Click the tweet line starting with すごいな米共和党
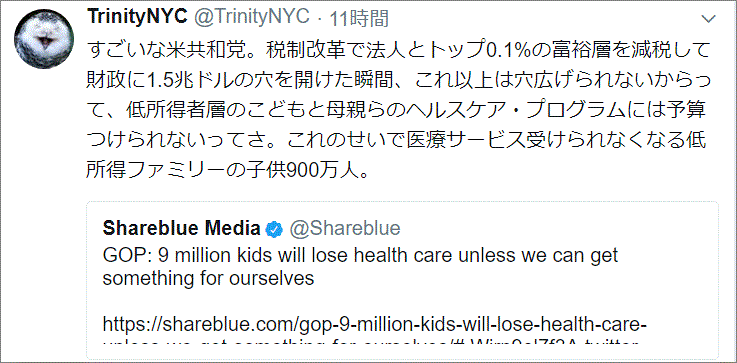 (398, 49)
